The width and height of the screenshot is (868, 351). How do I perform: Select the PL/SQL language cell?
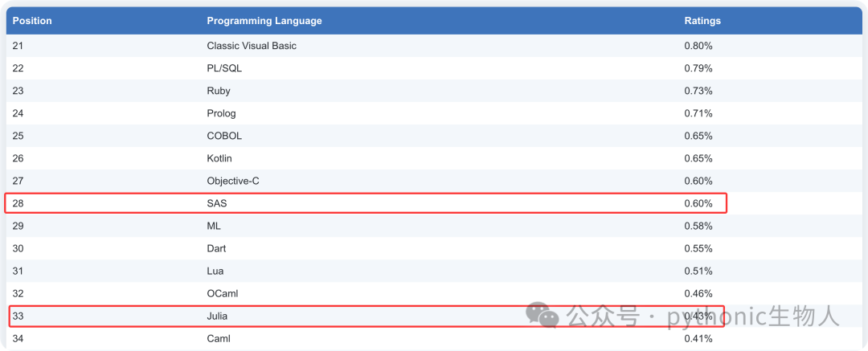click(224, 68)
